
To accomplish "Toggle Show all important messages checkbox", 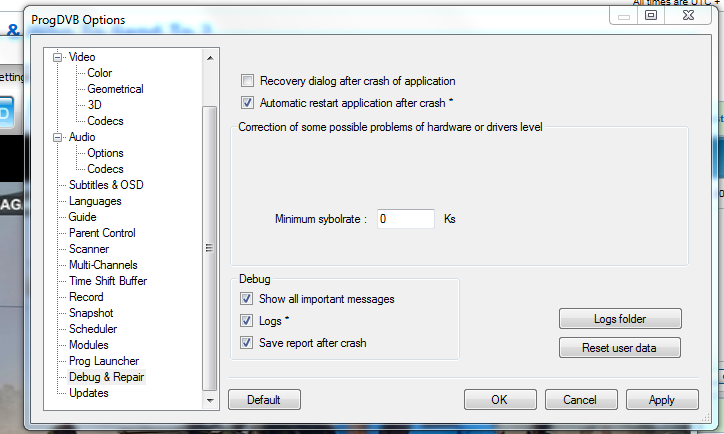I will coord(247,299).
